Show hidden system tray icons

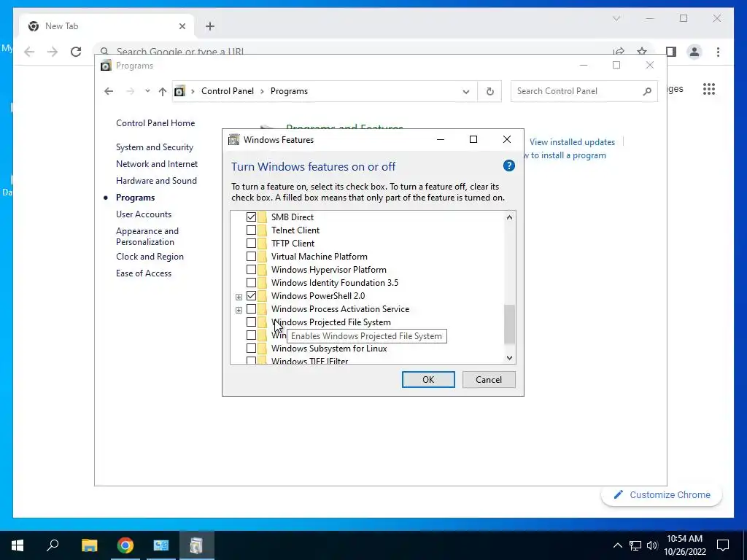(617, 545)
